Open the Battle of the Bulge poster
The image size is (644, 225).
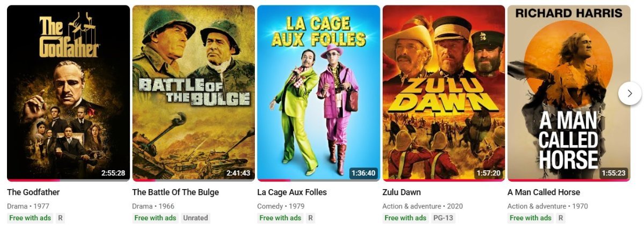tap(194, 93)
